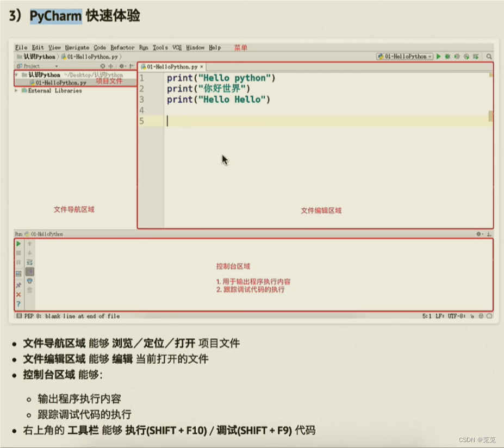
Task: Open the Help menu
Action: point(215,47)
